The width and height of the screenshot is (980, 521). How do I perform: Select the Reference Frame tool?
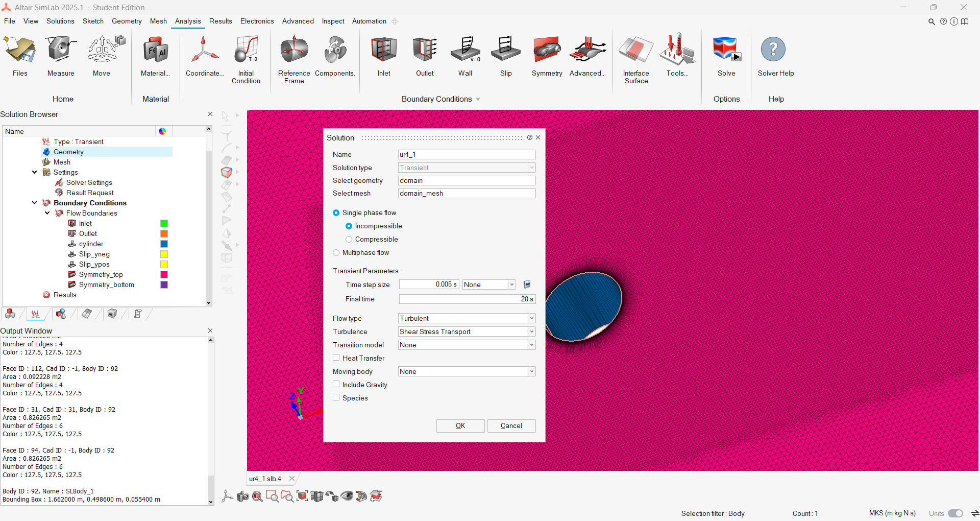(x=294, y=59)
